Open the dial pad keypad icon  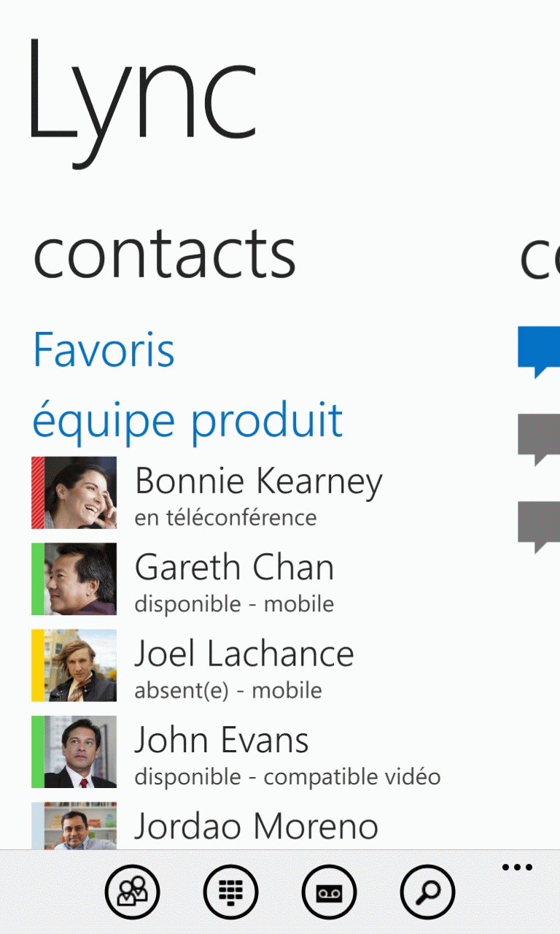tap(230, 891)
